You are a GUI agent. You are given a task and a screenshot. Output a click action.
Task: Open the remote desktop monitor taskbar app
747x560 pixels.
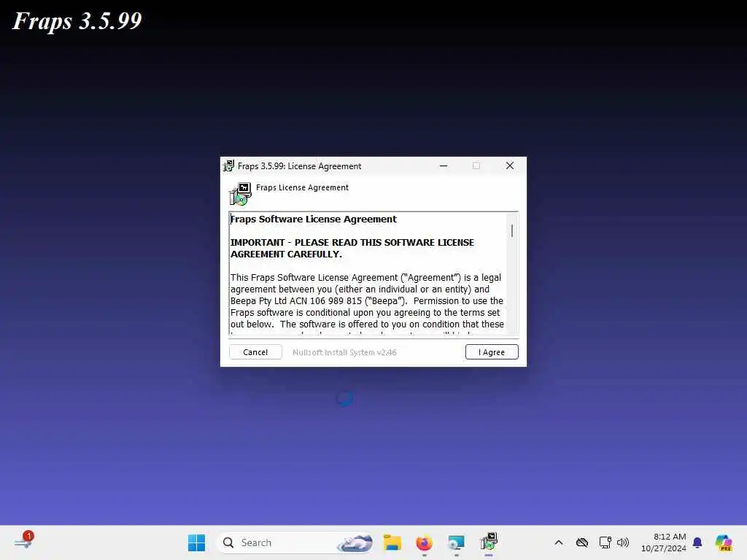456,542
